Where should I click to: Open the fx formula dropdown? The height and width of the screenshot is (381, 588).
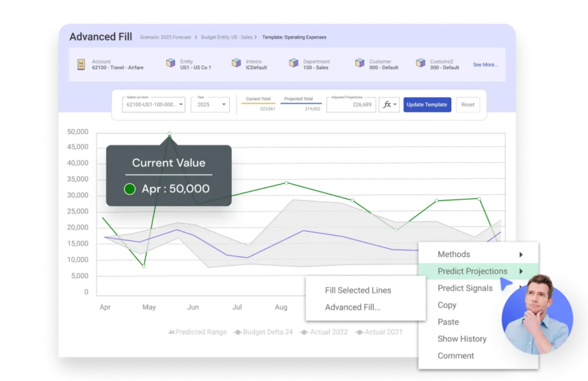(x=389, y=105)
